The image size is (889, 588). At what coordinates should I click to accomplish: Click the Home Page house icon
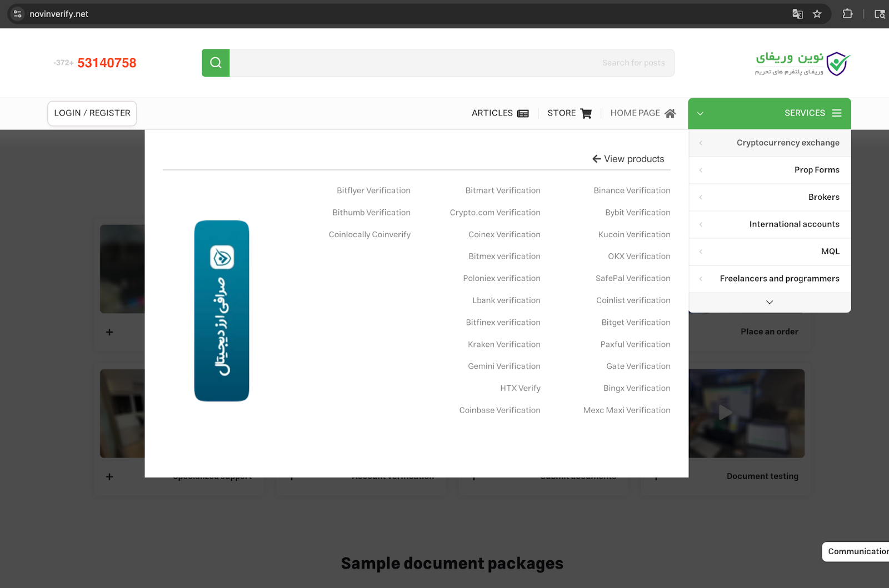pyautogui.click(x=670, y=113)
